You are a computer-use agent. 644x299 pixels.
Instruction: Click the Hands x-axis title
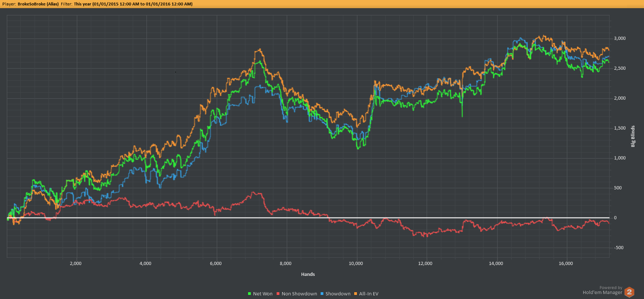(x=308, y=274)
